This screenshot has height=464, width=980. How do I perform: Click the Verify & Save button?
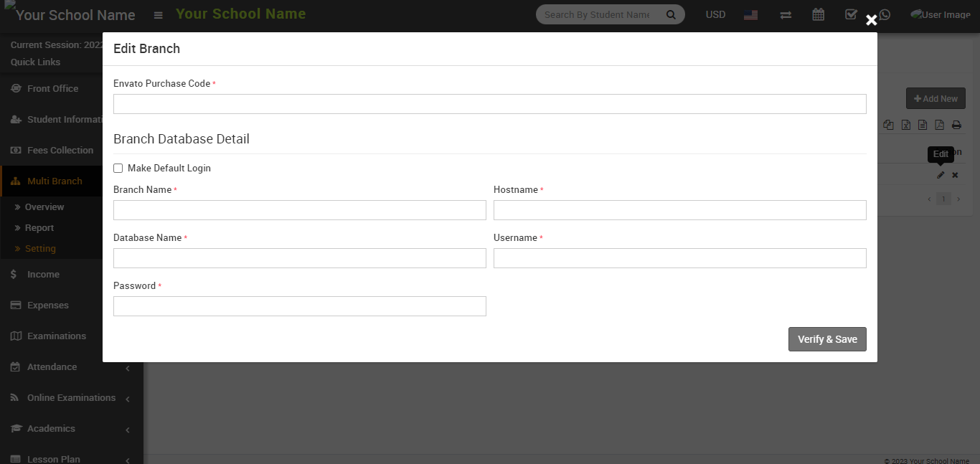(x=826, y=339)
